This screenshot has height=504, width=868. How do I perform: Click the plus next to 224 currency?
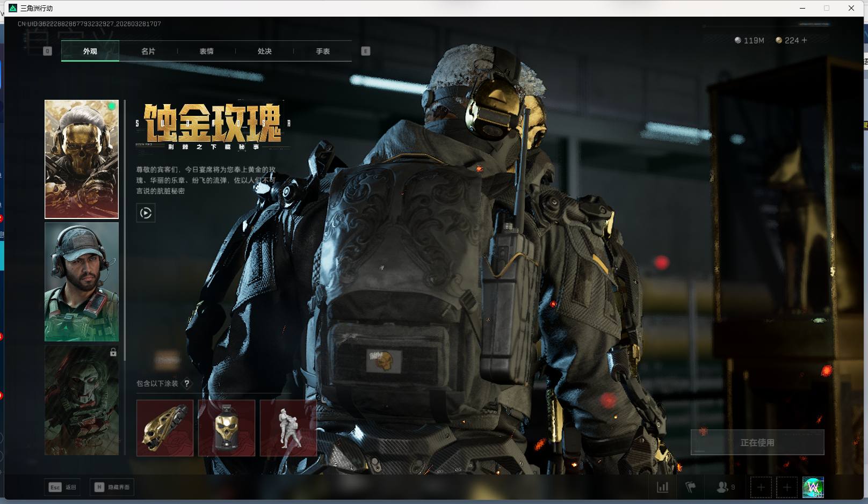click(x=804, y=40)
